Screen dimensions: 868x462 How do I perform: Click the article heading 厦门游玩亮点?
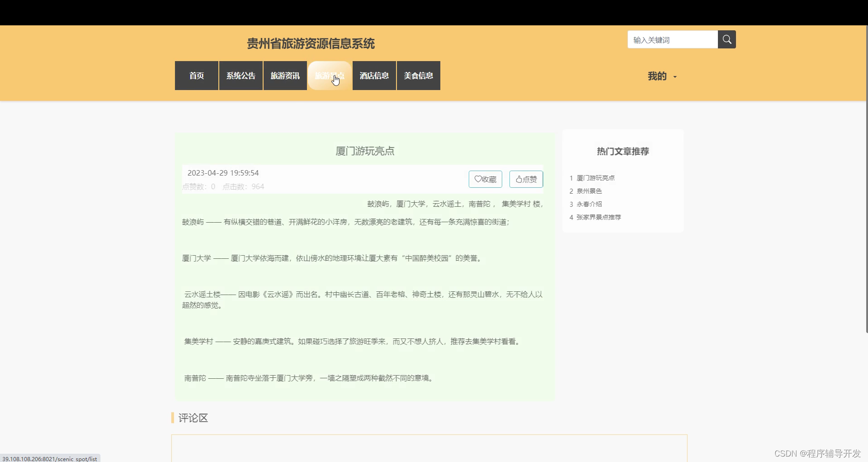pyautogui.click(x=365, y=151)
